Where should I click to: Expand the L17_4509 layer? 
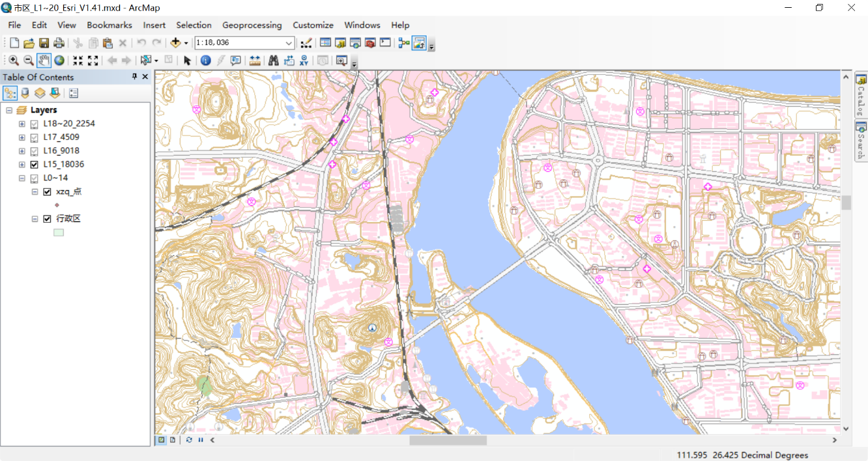point(21,137)
